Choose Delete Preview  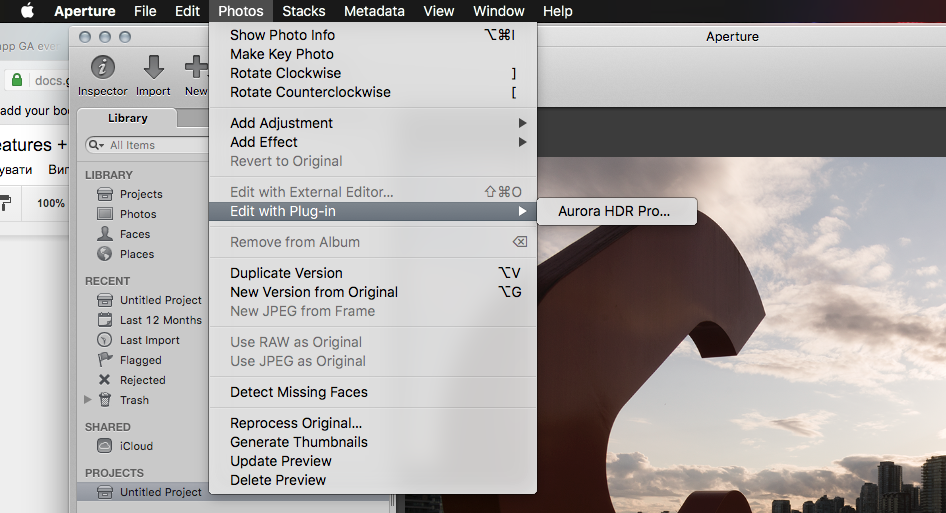(373, 480)
